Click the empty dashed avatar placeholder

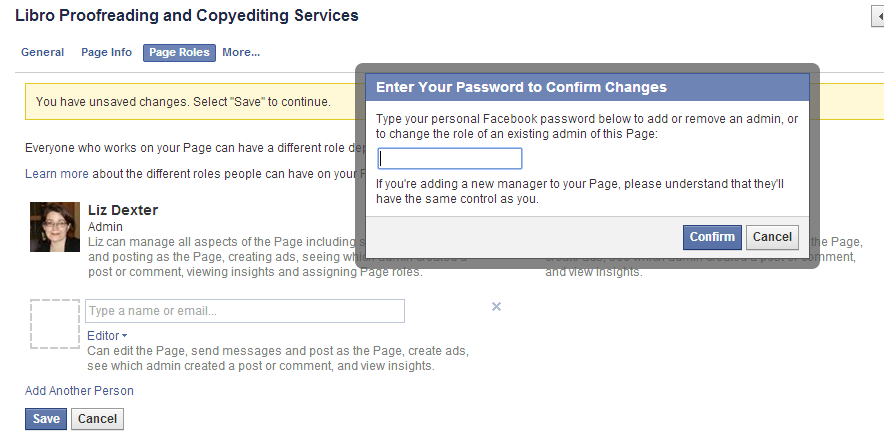coord(55,323)
